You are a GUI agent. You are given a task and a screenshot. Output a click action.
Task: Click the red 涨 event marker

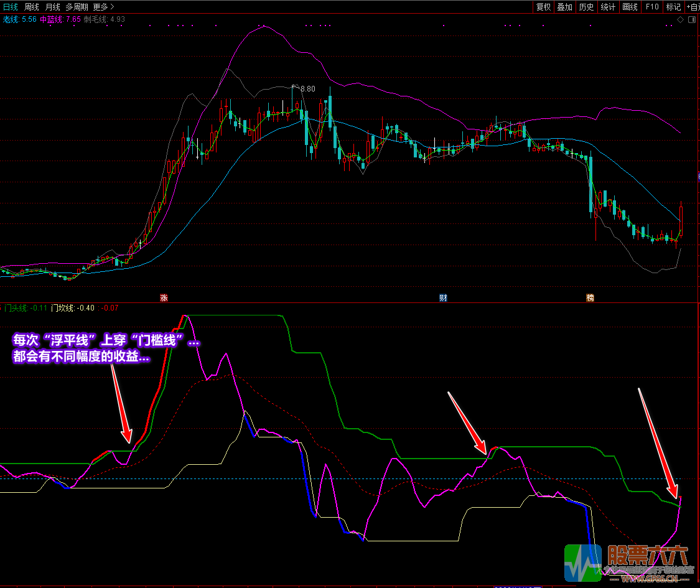coord(164,298)
